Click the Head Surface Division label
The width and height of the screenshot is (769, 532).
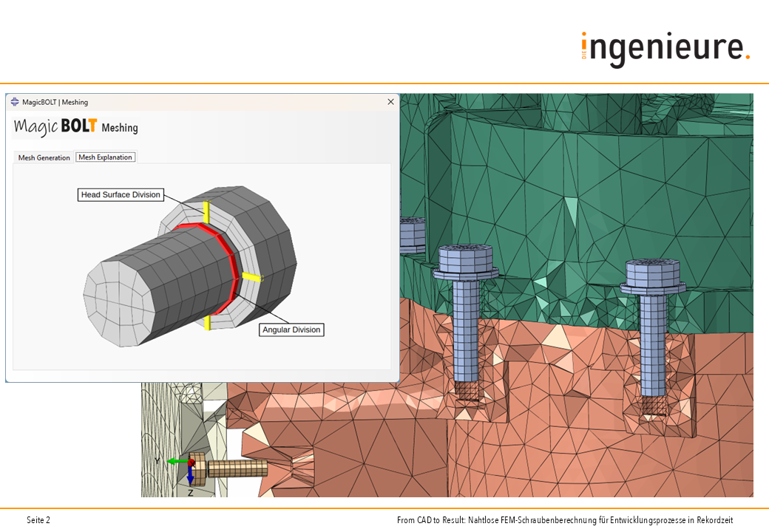(x=121, y=195)
